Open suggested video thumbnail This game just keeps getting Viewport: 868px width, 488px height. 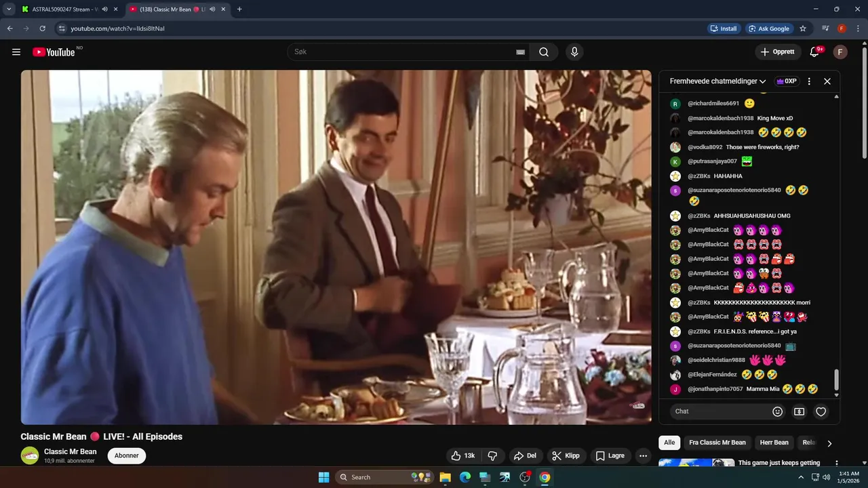click(x=696, y=464)
